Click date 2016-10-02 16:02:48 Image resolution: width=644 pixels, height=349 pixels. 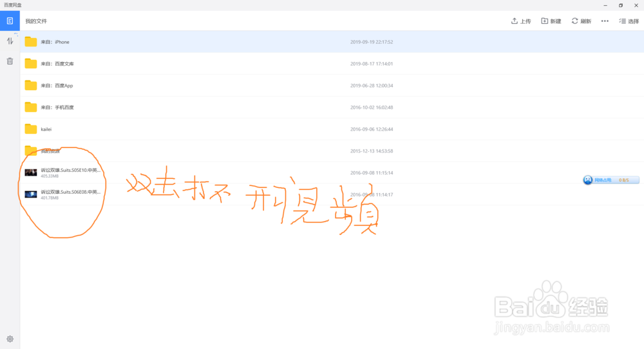point(372,107)
